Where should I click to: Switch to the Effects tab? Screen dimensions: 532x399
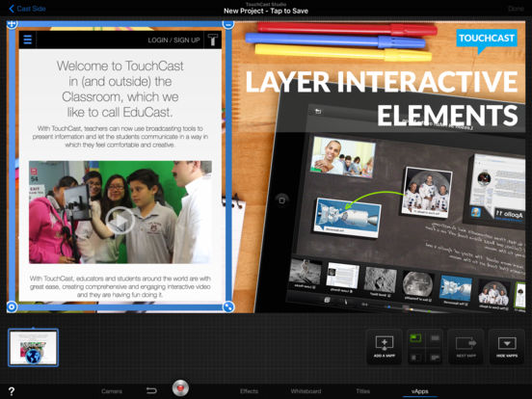tap(249, 391)
